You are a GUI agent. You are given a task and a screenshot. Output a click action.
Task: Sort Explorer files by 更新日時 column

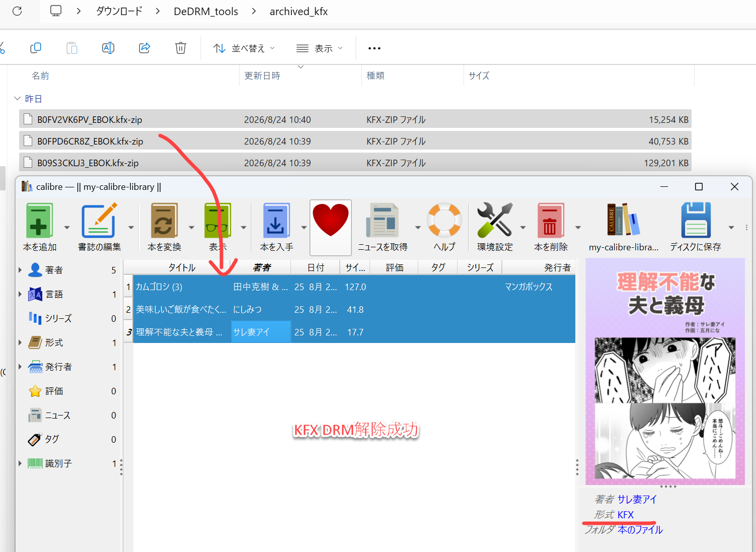(x=262, y=76)
